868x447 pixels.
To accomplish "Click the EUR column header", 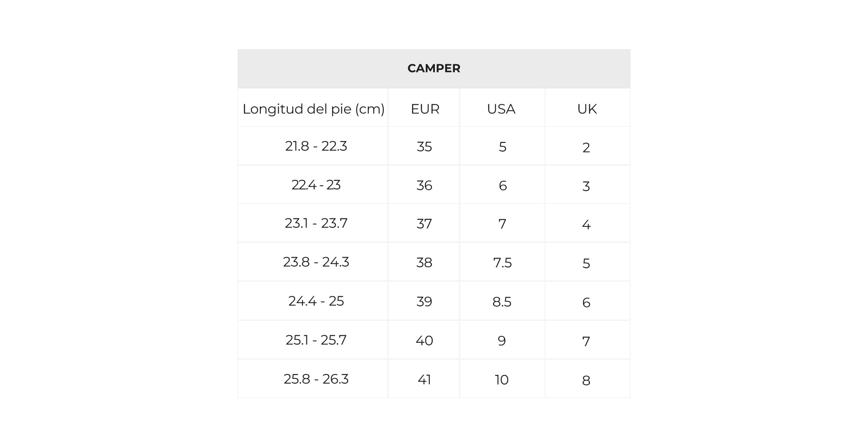I will tap(424, 108).
